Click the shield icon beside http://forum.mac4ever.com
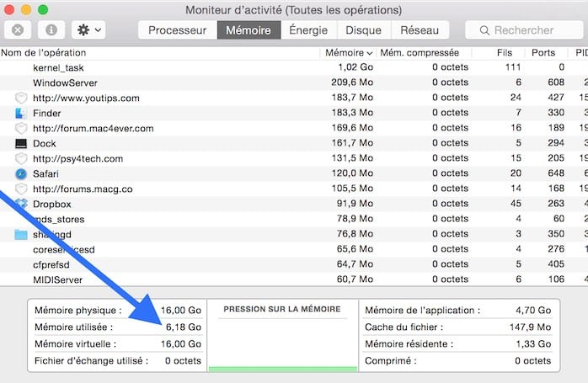 [x=21, y=129]
